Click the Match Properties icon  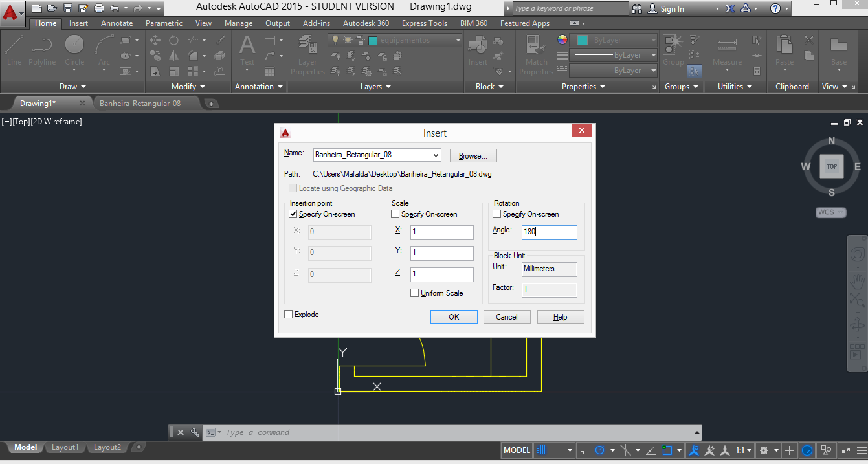536,55
